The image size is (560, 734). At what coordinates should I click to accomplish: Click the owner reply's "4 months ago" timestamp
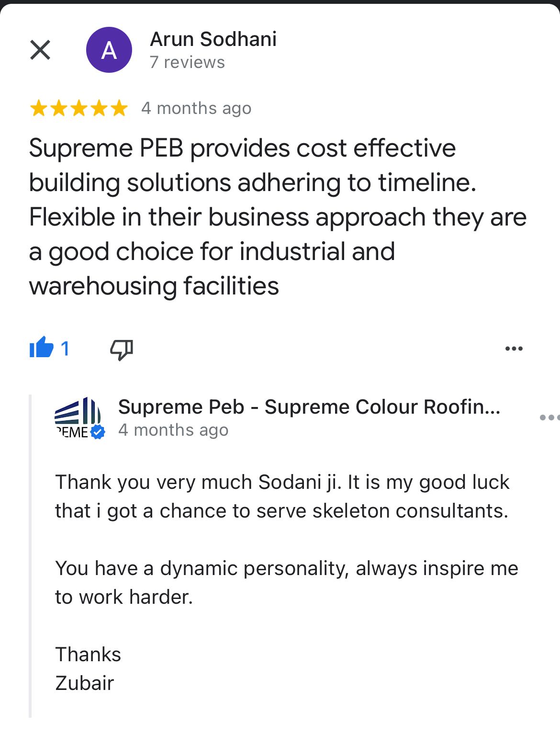tap(173, 430)
